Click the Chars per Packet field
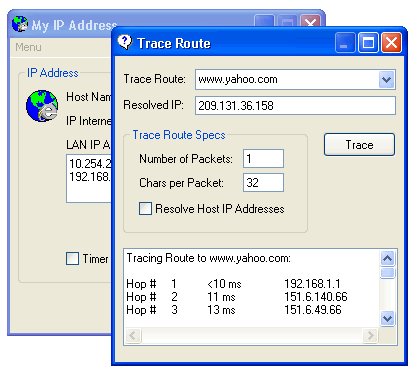The image size is (416, 375). [x=263, y=182]
